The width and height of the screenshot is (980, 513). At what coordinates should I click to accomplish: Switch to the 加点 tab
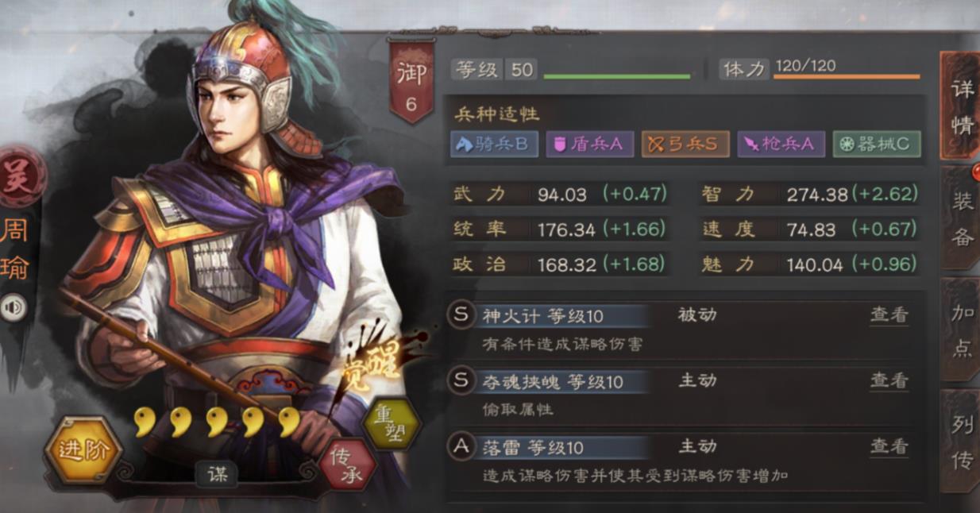point(962,330)
